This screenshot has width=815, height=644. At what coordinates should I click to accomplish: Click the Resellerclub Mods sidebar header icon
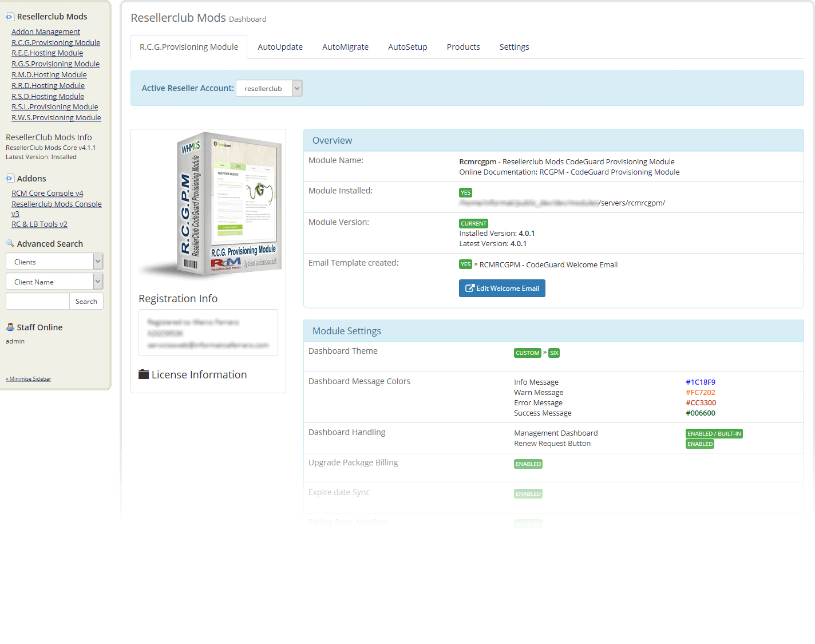10,17
